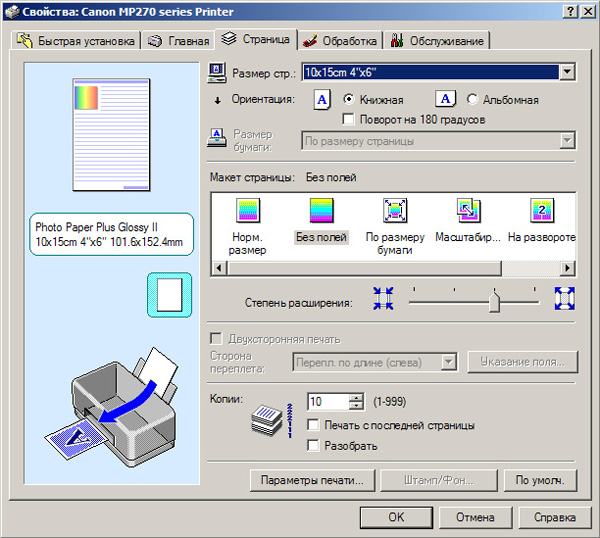This screenshot has width=600, height=538.
Task: Click the landscape orientation letter A icon
Action: 445,99
